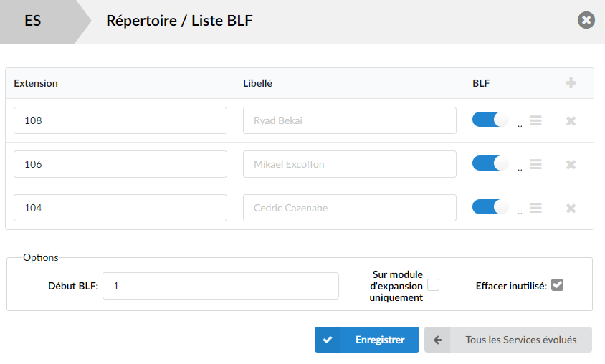The height and width of the screenshot is (364, 605).
Task: Remove the row for extension 104
Action: point(571,209)
